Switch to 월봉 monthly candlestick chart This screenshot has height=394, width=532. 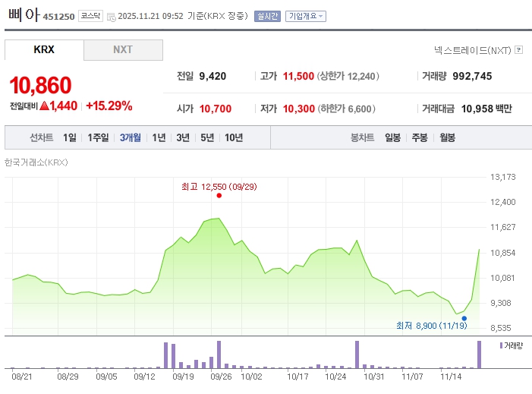pyautogui.click(x=447, y=137)
